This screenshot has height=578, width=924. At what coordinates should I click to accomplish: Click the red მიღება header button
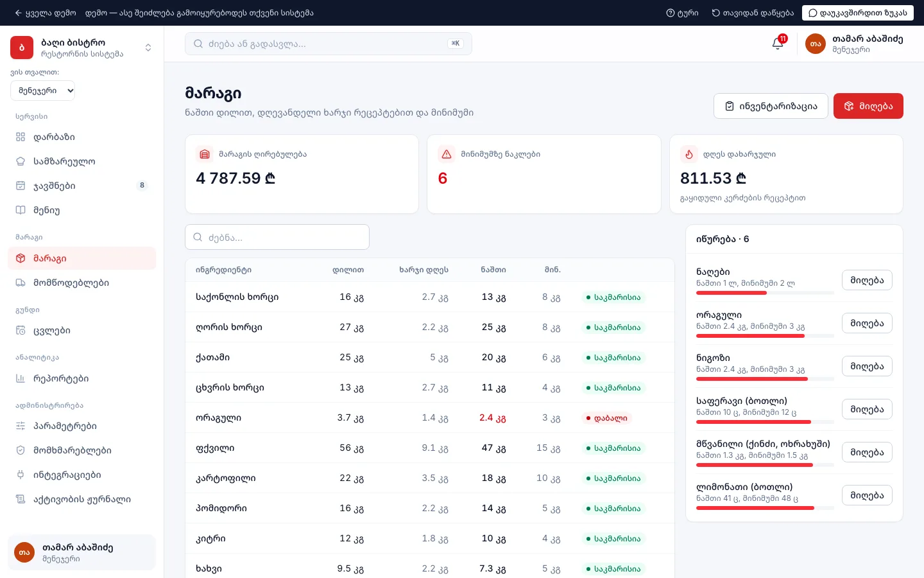(868, 106)
